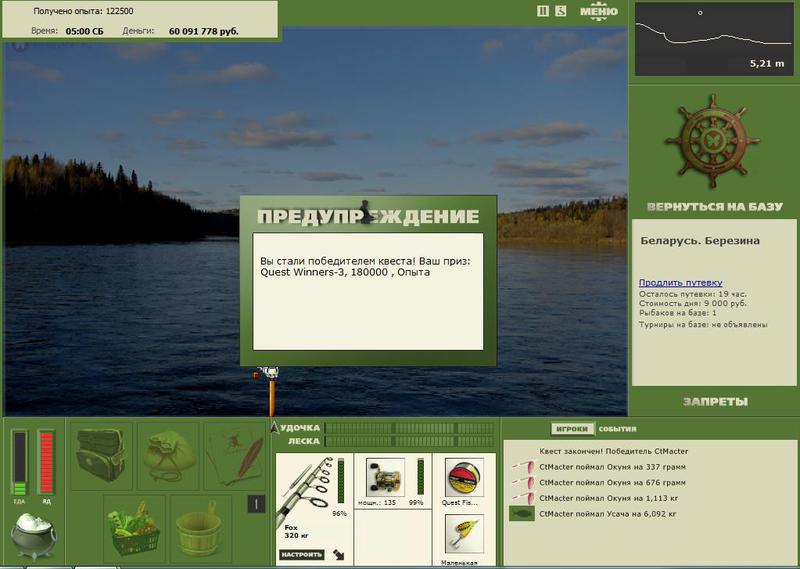The height and width of the screenshot is (569, 800).
Task: Open the notebook with feather icon
Action: click(236, 455)
